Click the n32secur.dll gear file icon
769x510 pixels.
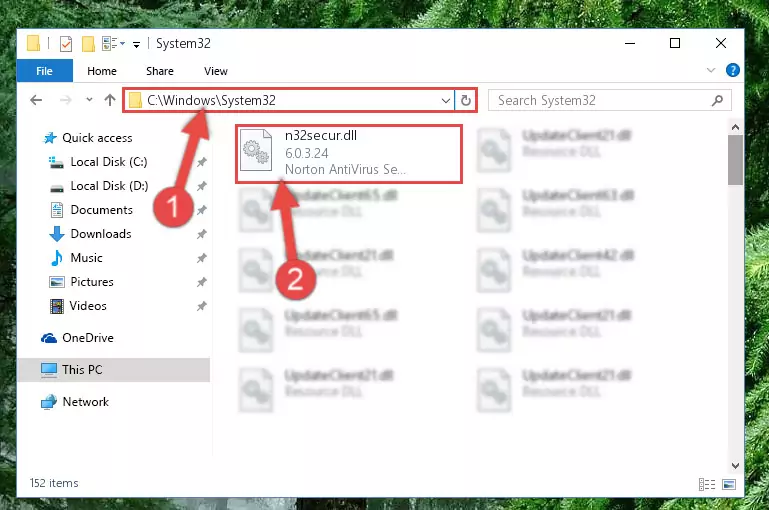pyautogui.click(x=256, y=150)
